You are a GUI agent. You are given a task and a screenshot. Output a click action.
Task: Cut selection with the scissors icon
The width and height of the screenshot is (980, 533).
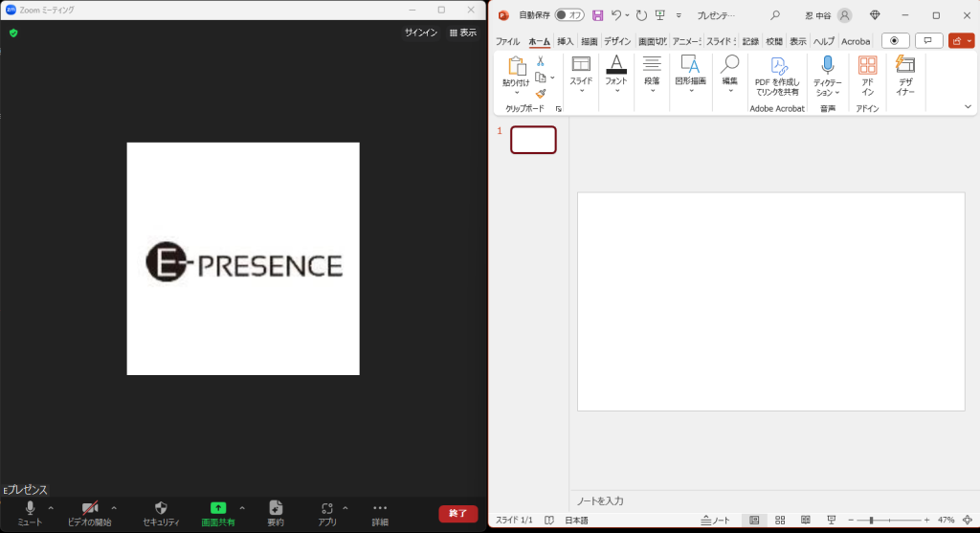[x=541, y=61]
